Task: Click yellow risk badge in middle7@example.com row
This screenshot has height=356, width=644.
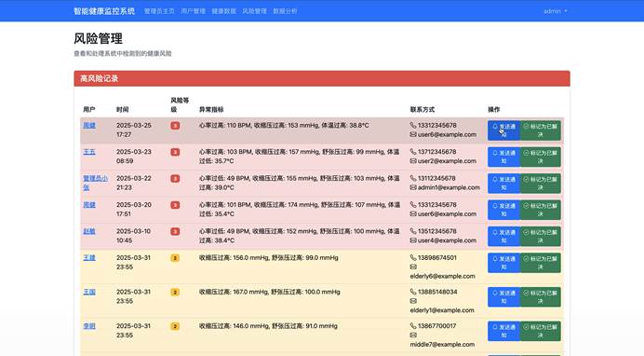Action: [175, 326]
